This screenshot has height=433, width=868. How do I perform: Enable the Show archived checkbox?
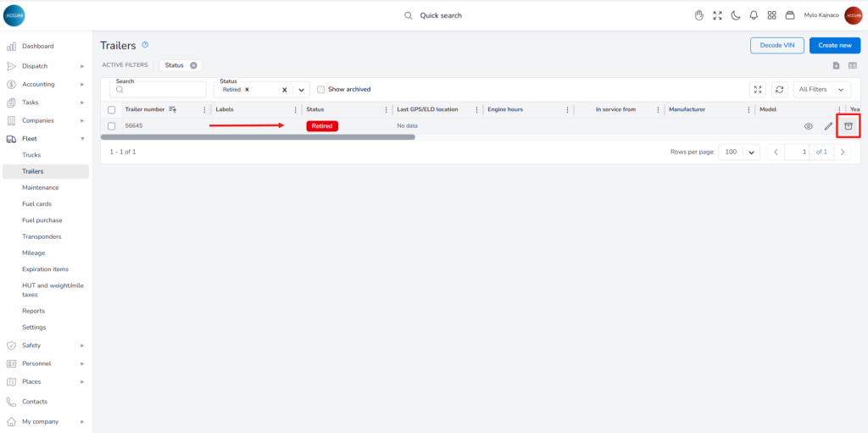click(321, 89)
